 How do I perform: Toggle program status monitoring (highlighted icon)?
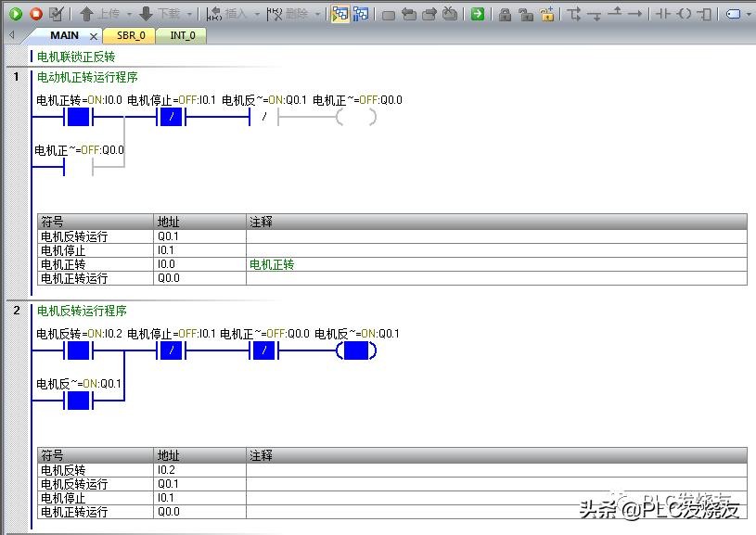point(340,14)
